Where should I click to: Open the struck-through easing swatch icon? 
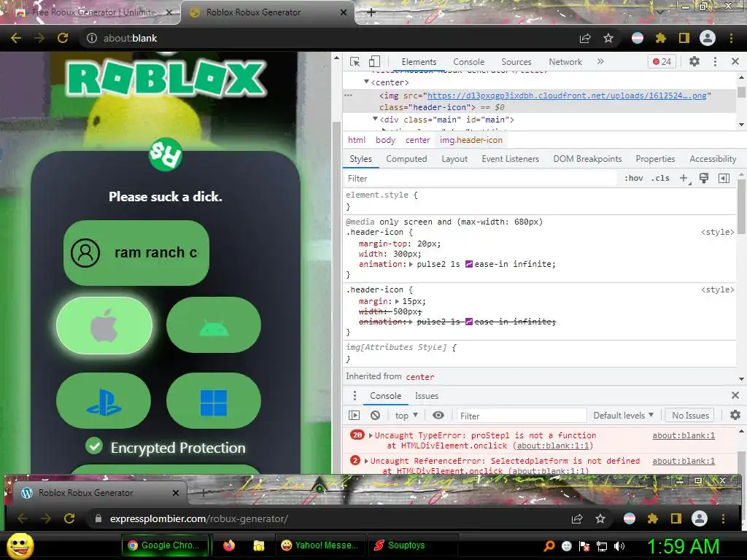(469, 322)
